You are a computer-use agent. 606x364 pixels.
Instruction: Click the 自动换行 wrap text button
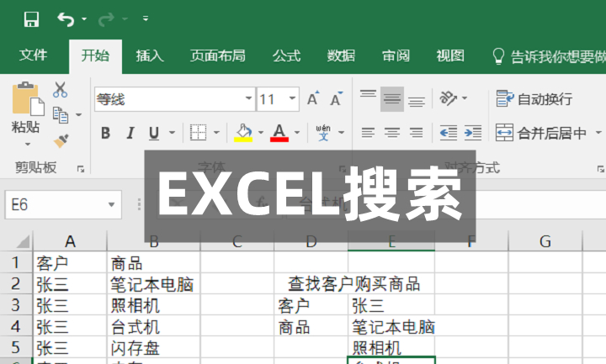coord(534,99)
